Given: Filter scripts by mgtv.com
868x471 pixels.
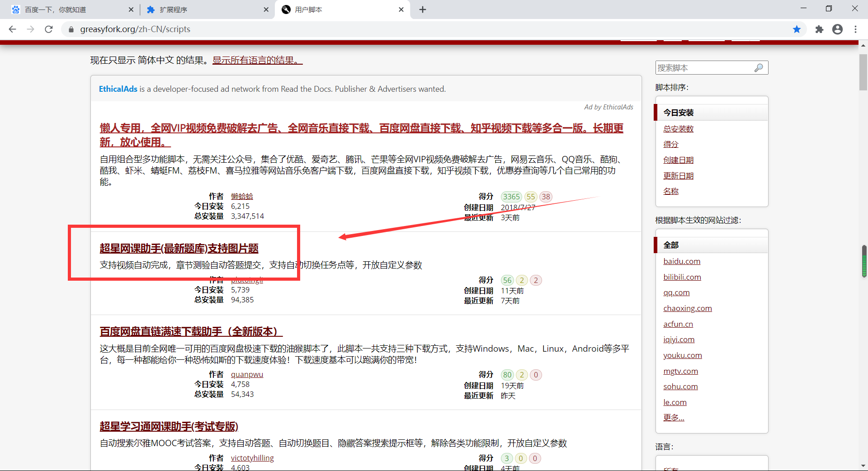Looking at the screenshot, I should tap(680, 371).
